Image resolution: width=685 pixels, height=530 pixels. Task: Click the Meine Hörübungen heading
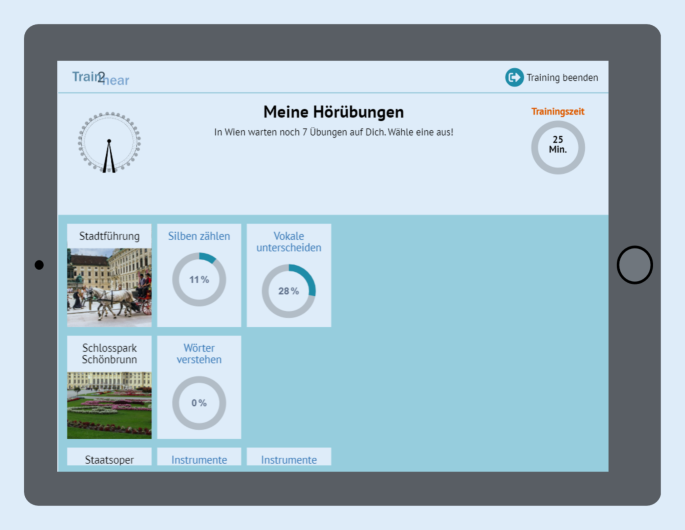click(333, 112)
